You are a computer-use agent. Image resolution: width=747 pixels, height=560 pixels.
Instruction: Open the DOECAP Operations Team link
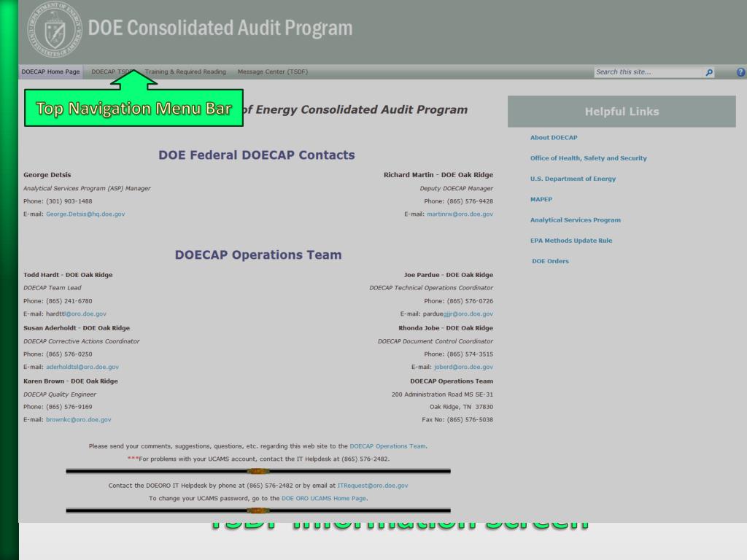(x=388, y=446)
